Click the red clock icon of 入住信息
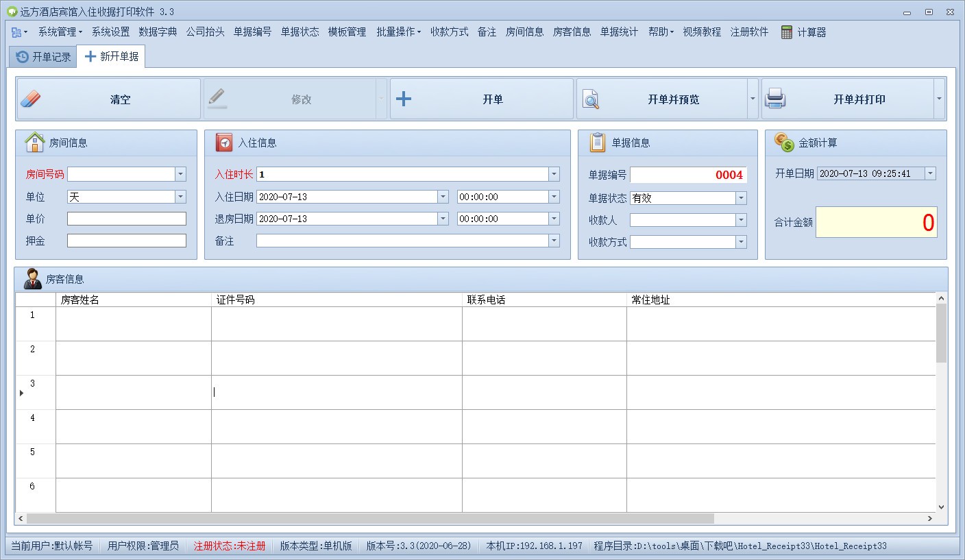The height and width of the screenshot is (560, 965). point(224,143)
